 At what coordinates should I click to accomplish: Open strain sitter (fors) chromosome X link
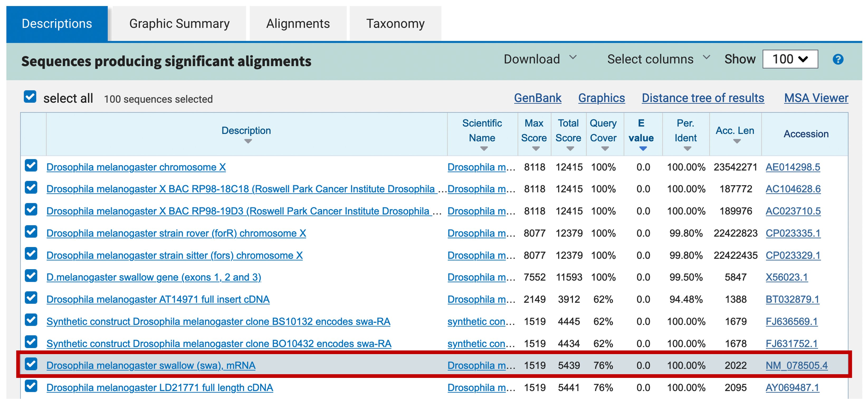click(175, 255)
